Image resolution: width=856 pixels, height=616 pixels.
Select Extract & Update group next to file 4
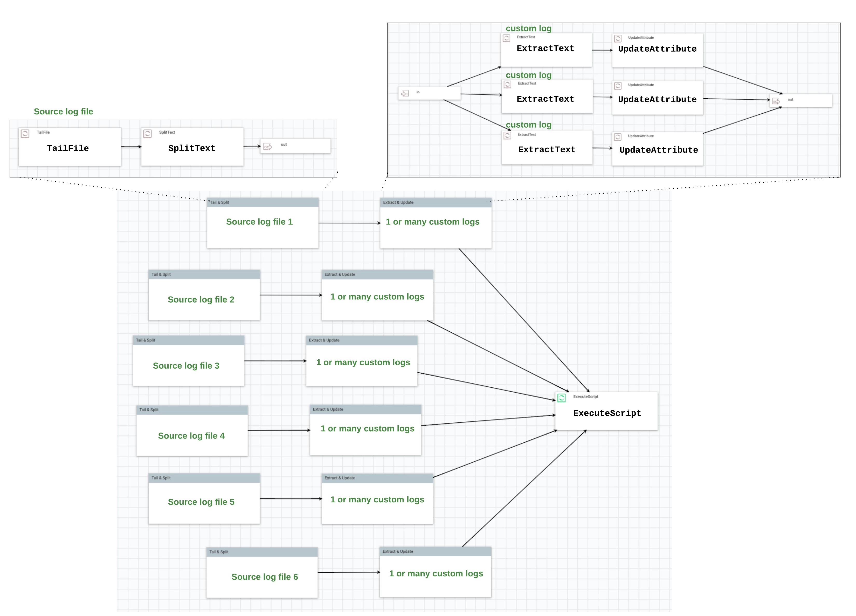[365, 430]
